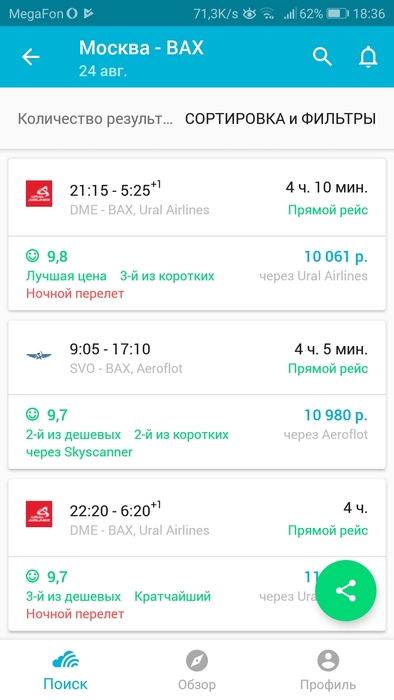This screenshot has height=700, width=394.
Task: Tap the Москва - BAX route title
Action: tap(141, 48)
